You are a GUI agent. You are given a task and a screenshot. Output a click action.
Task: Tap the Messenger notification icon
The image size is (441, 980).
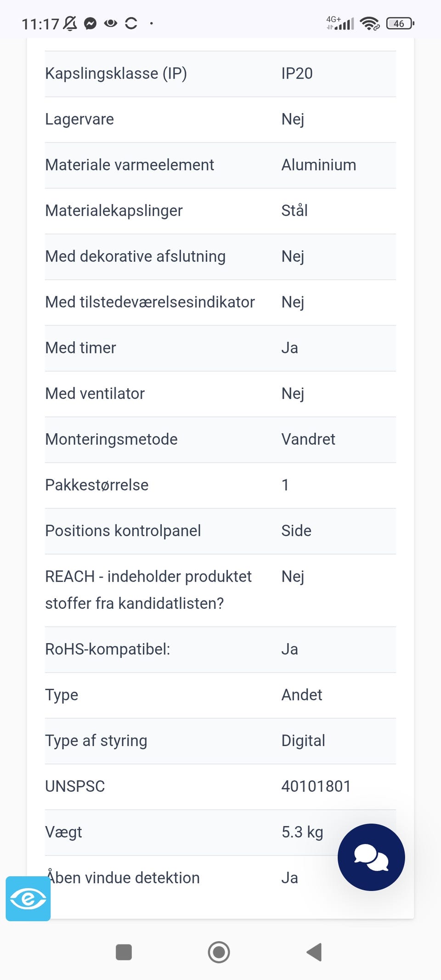(x=90, y=23)
